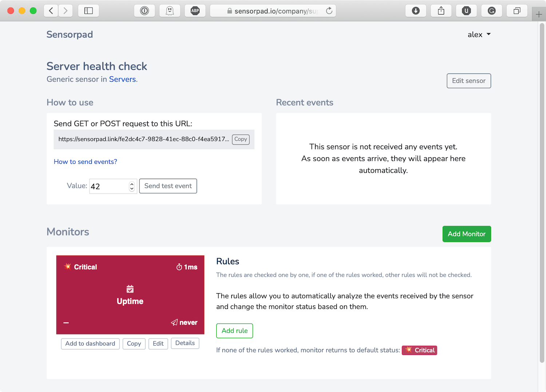Click the calendar icon above Uptime

click(x=130, y=289)
